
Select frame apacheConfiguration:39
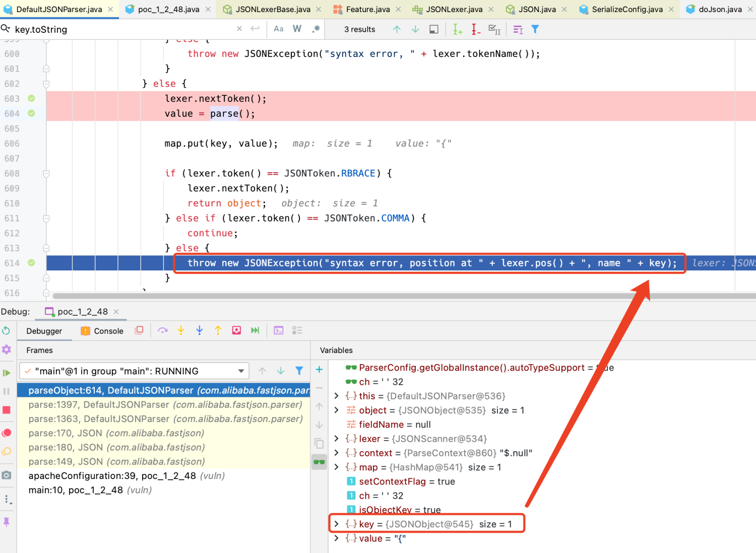coord(163,475)
